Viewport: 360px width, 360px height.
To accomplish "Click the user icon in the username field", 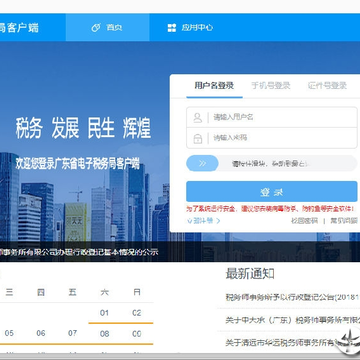I will (198, 117).
